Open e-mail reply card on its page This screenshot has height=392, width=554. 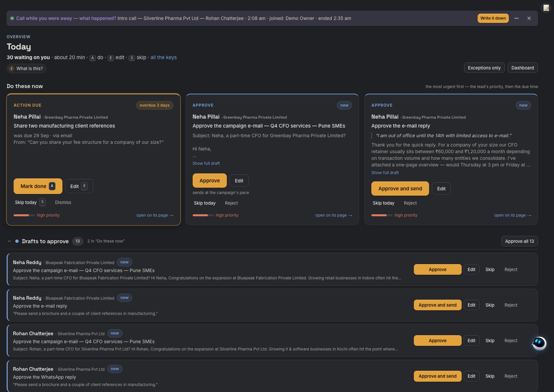tap(513, 215)
